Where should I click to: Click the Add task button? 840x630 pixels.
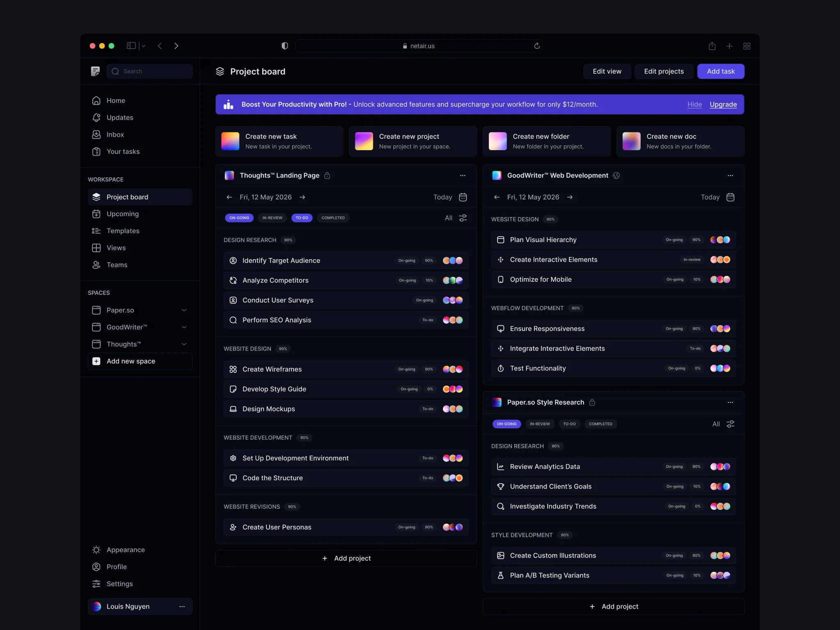pyautogui.click(x=721, y=71)
